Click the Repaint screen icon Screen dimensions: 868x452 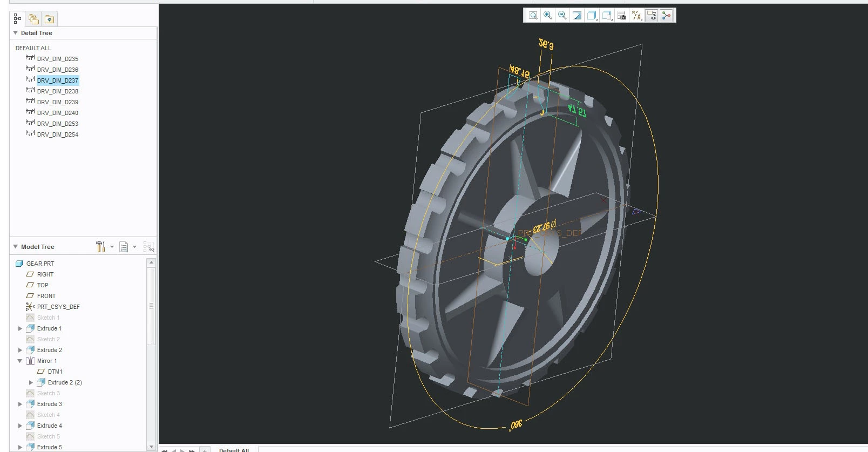click(577, 15)
